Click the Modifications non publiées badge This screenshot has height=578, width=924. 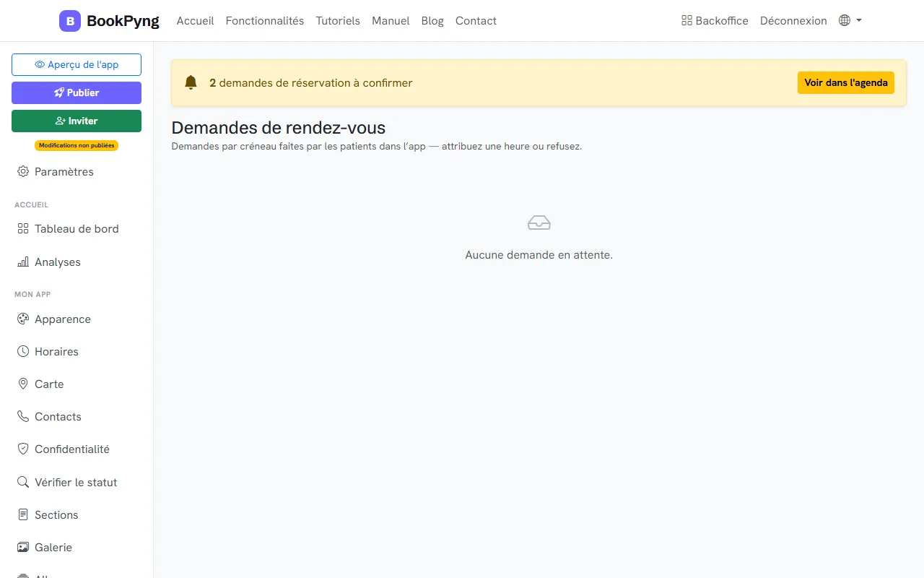(77, 145)
